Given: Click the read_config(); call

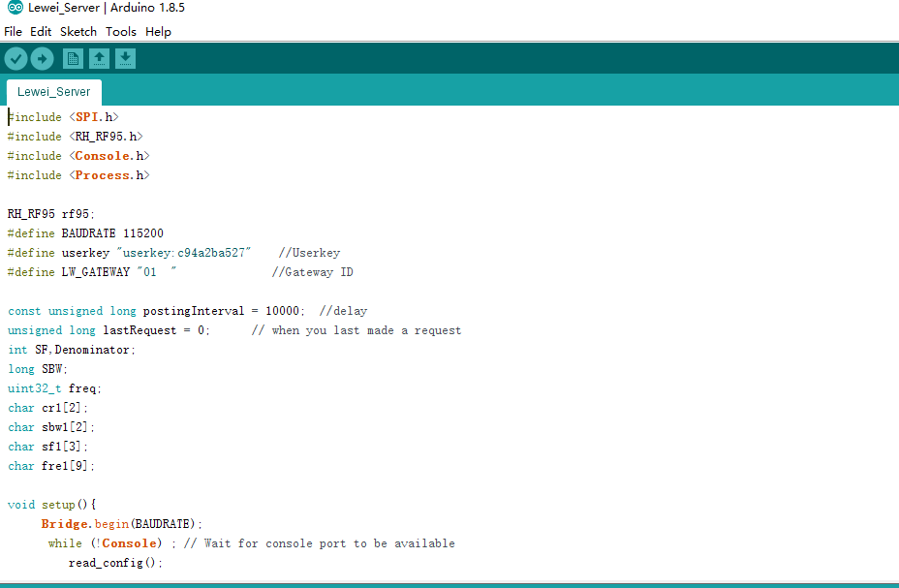Looking at the screenshot, I should point(116,563).
